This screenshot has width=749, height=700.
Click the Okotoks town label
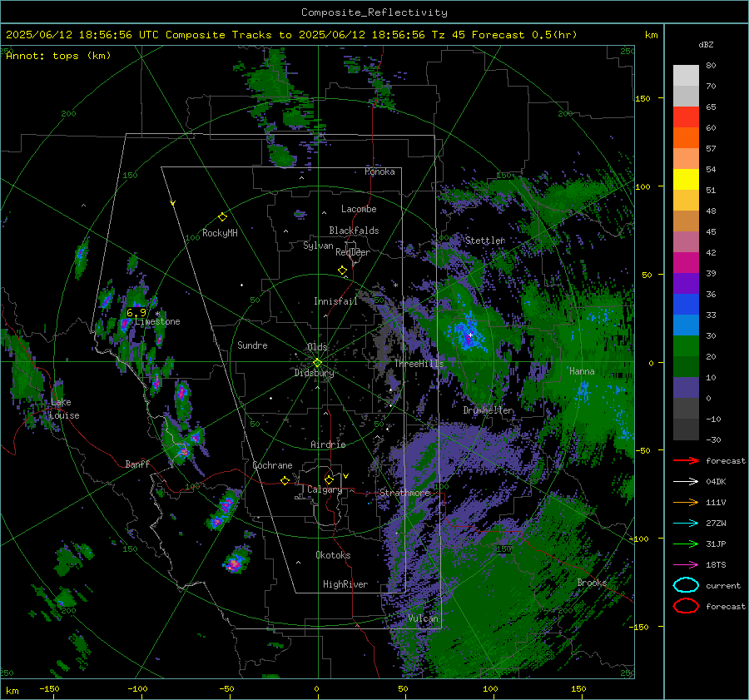click(x=333, y=555)
